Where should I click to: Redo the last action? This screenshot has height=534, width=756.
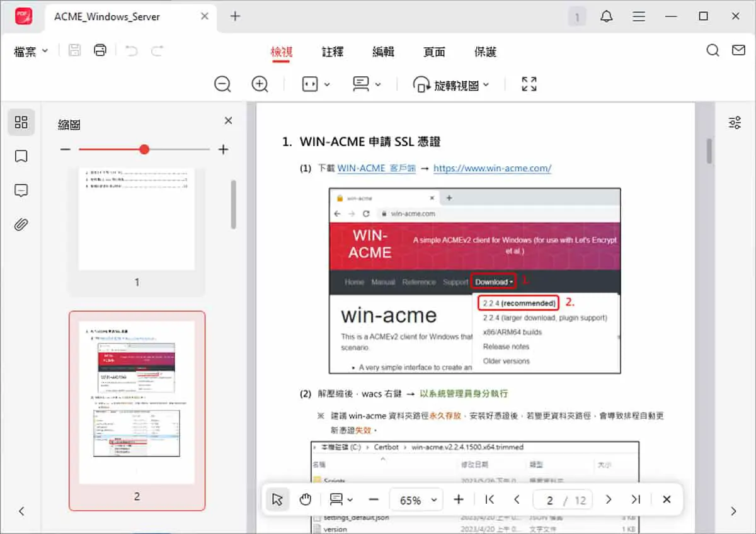tap(157, 51)
